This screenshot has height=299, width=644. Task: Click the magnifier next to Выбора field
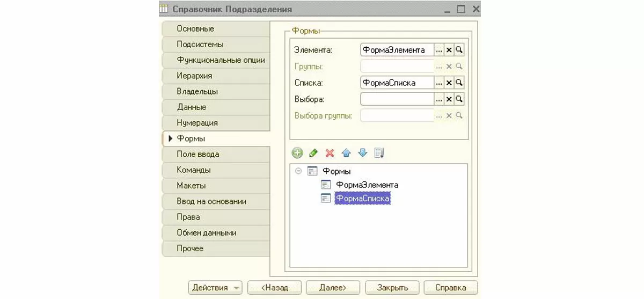click(459, 99)
